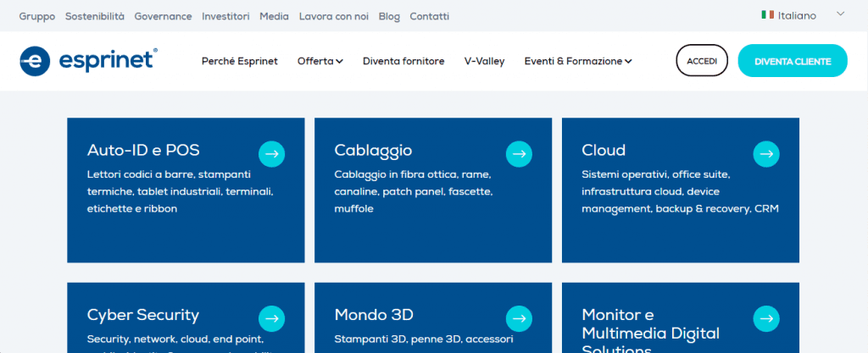The height and width of the screenshot is (353, 868).
Task: Click the arrow icon on Auto-ID e POS card
Action: point(272,154)
